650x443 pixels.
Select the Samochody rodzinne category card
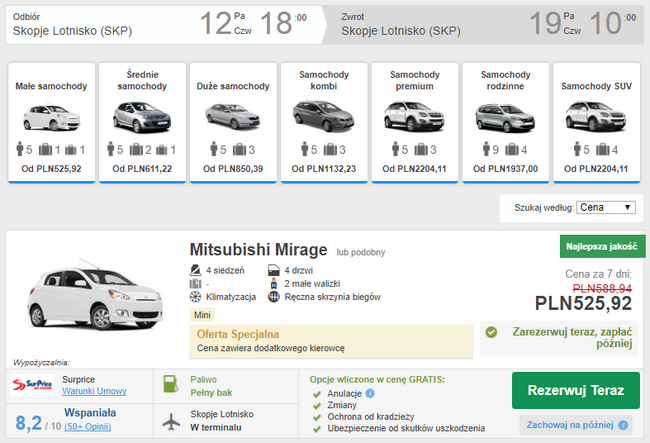505,123
